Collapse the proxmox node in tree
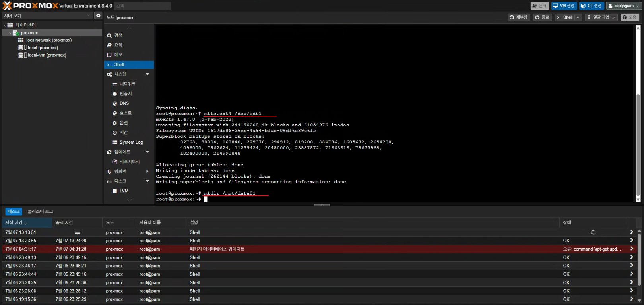Viewport: 644px width, 305px height. tap(10, 33)
